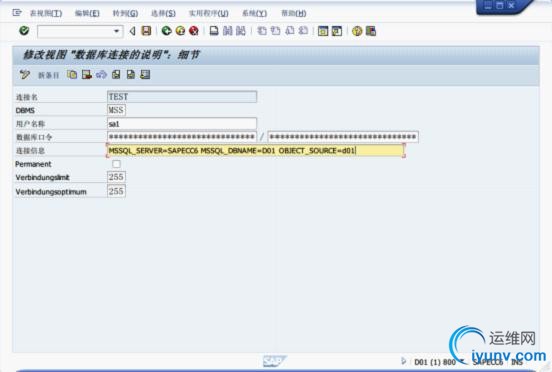
Task: Click the Undo Change icon
Action: (x=101, y=75)
